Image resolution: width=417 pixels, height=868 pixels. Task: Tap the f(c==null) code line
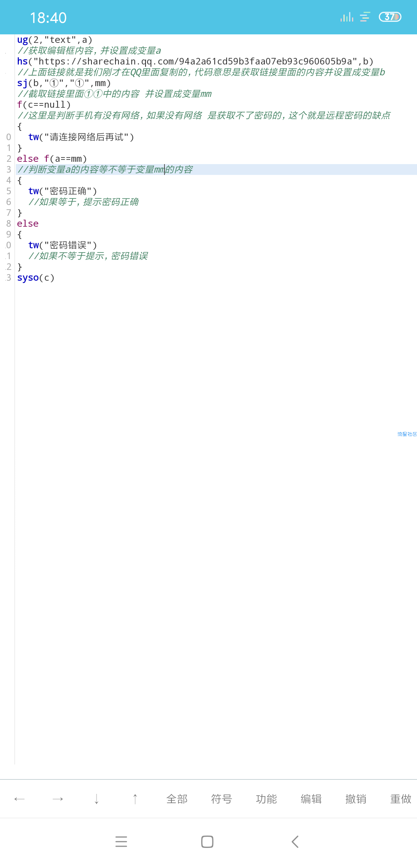coord(44,105)
